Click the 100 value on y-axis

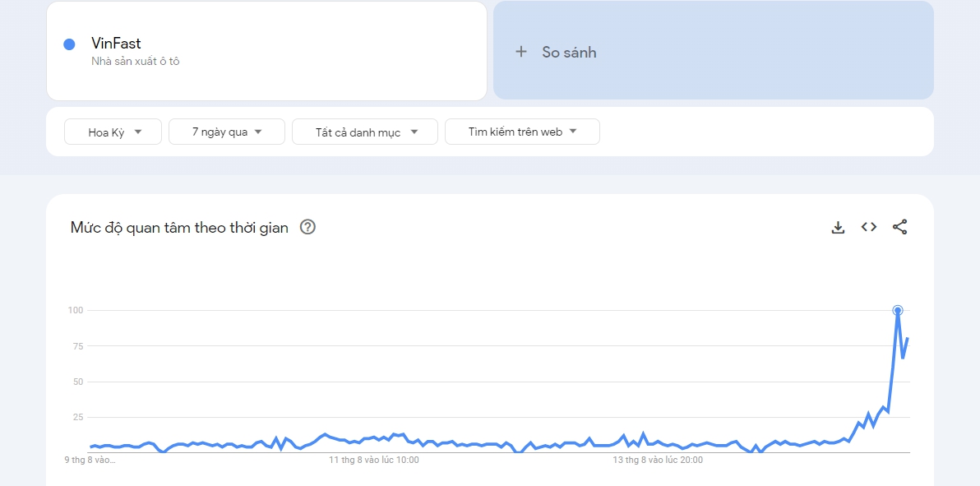tap(76, 310)
